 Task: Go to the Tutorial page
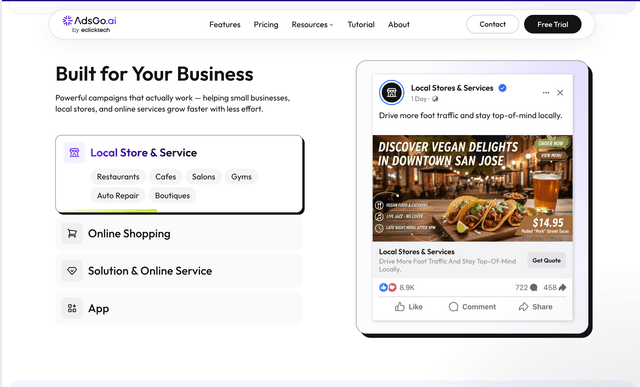click(361, 24)
